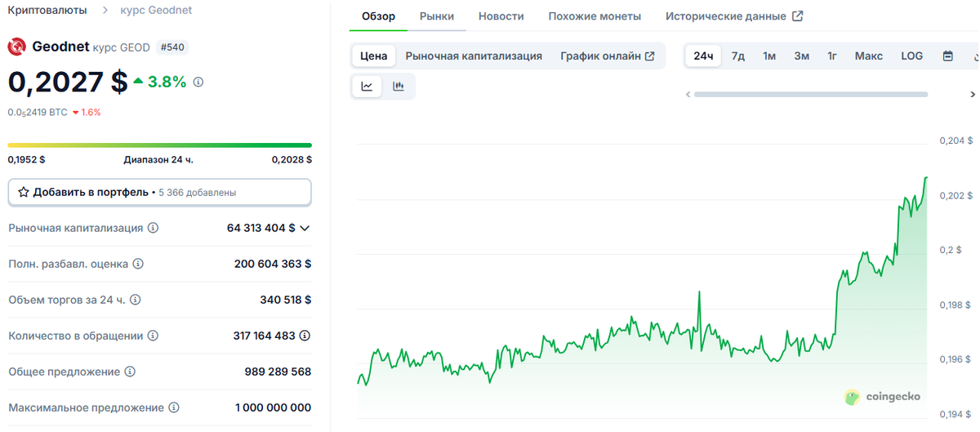Click the 24h range progress bar
The height and width of the screenshot is (432, 980).
(160, 145)
